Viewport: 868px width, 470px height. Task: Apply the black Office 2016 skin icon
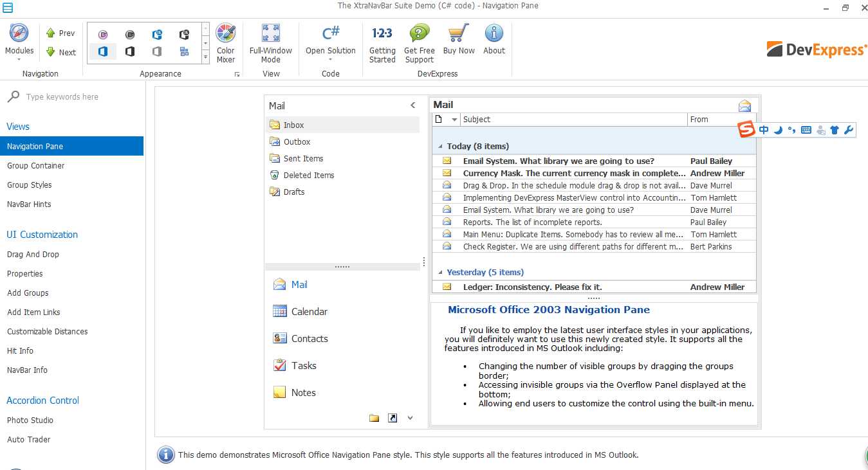pyautogui.click(x=184, y=35)
